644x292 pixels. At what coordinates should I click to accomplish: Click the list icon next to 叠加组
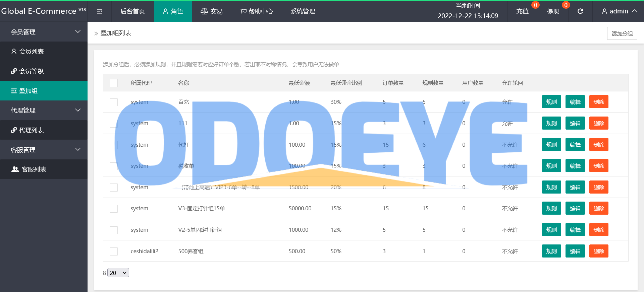point(14,91)
